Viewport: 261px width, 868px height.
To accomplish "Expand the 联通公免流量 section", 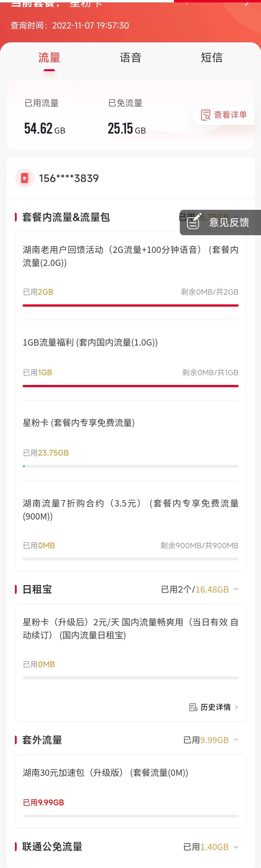I will [236, 846].
